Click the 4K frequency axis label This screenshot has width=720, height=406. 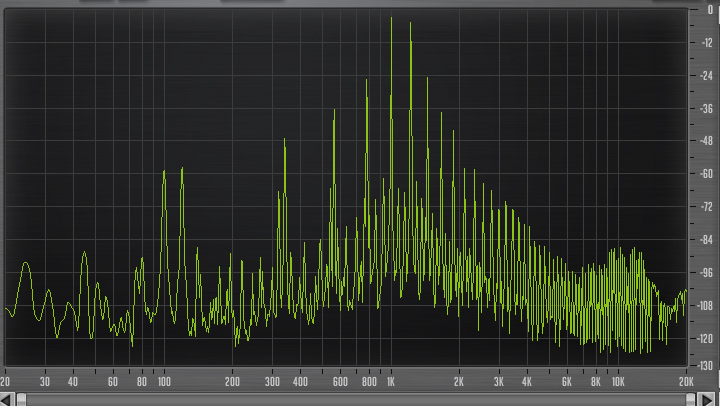[527, 382]
